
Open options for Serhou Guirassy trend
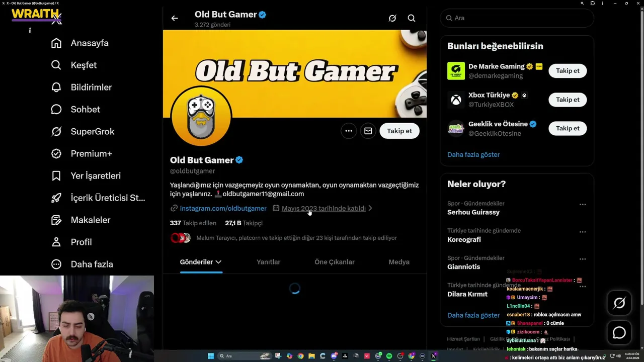pyautogui.click(x=583, y=205)
